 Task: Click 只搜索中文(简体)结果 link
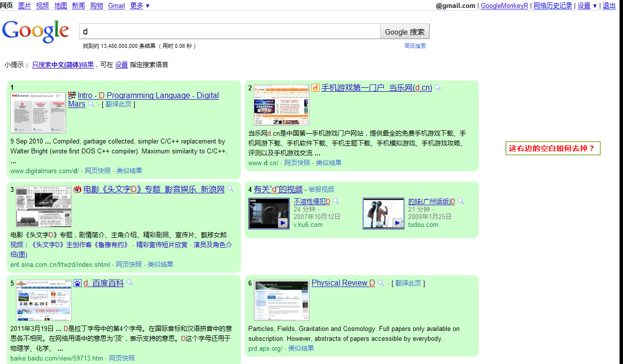pyautogui.click(x=63, y=65)
